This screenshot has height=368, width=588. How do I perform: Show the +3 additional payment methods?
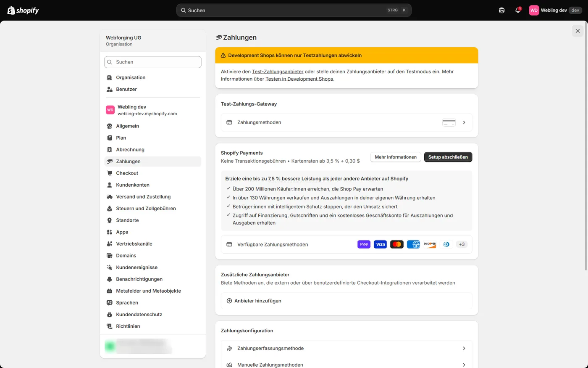462,244
